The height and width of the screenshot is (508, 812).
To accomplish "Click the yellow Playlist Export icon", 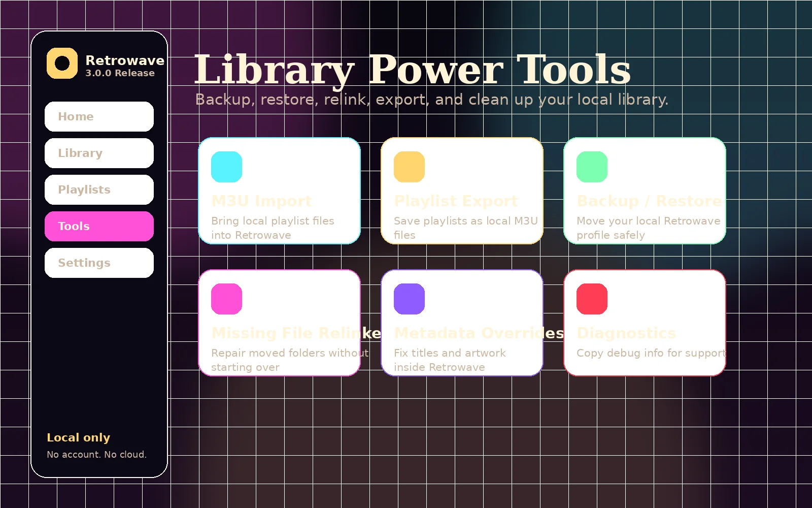I will [409, 167].
